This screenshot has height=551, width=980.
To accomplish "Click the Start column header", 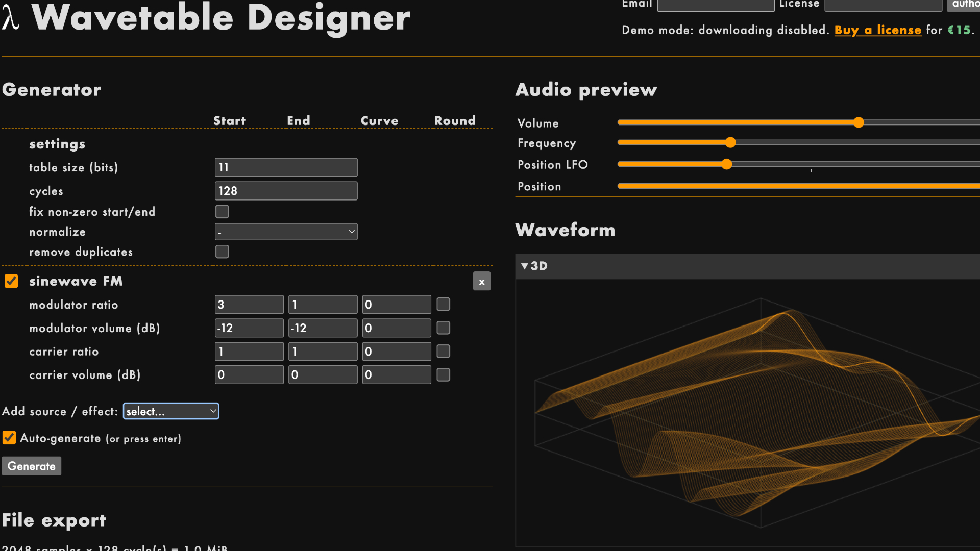I will (x=230, y=121).
